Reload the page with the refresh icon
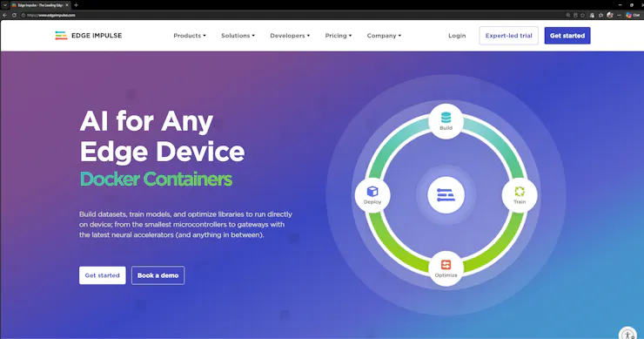This screenshot has height=339, width=644. click(14, 15)
